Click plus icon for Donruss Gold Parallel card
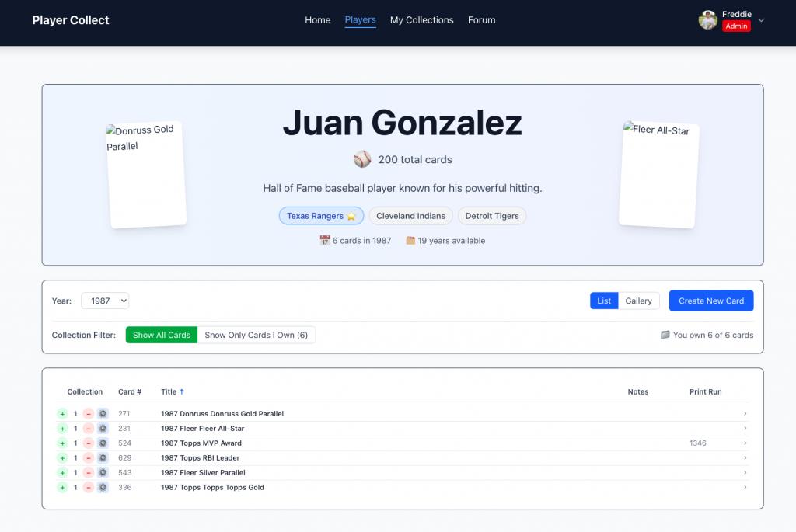 point(62,414)
